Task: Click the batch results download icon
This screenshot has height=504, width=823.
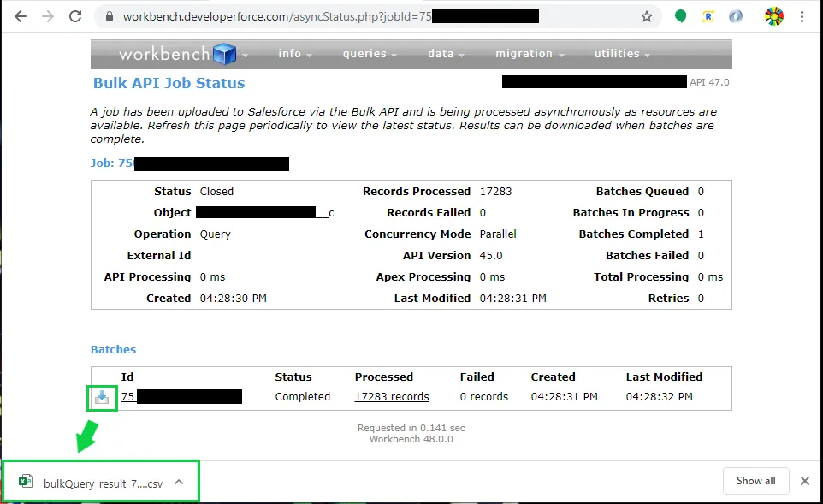Action: coord(102,397)
